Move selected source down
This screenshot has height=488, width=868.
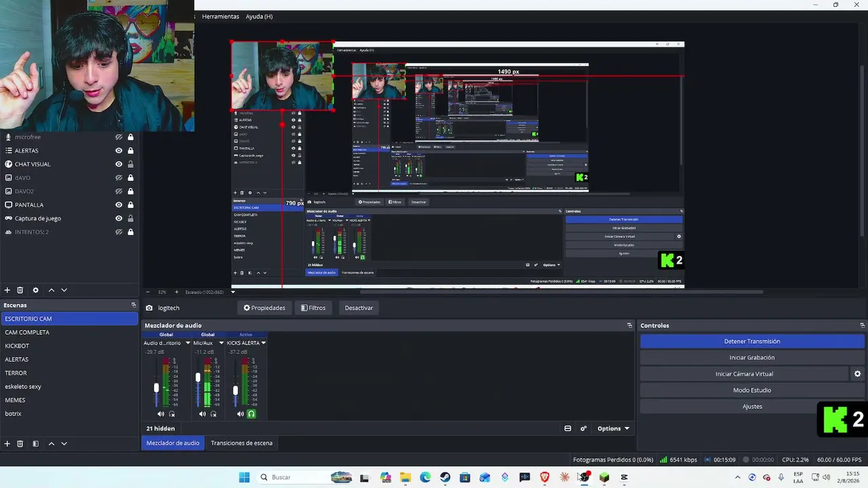pyautogui.click(x=64, y=290)
